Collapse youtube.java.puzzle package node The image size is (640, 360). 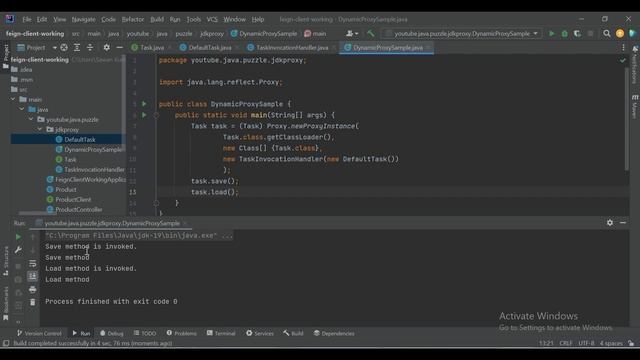(x=31, y=119)
